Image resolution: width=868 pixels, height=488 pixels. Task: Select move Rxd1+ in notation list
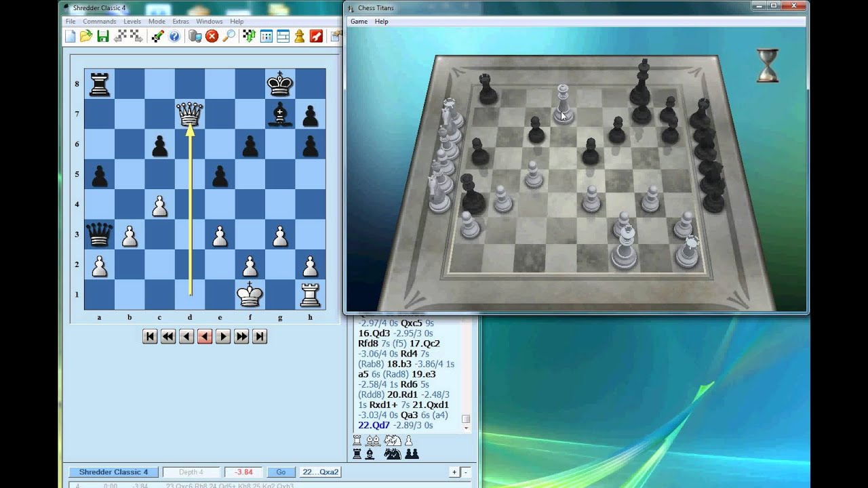tap(384, 405)
